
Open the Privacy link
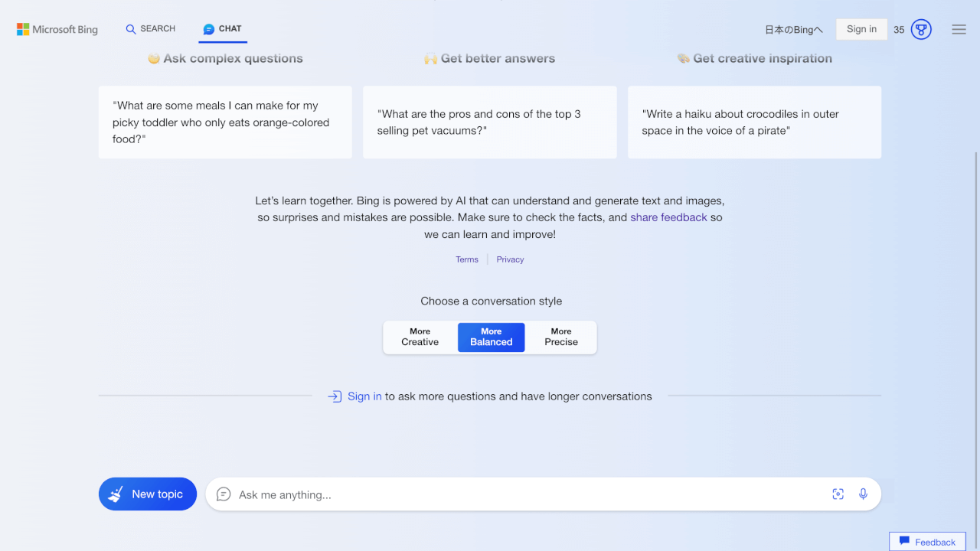(510, 259)
